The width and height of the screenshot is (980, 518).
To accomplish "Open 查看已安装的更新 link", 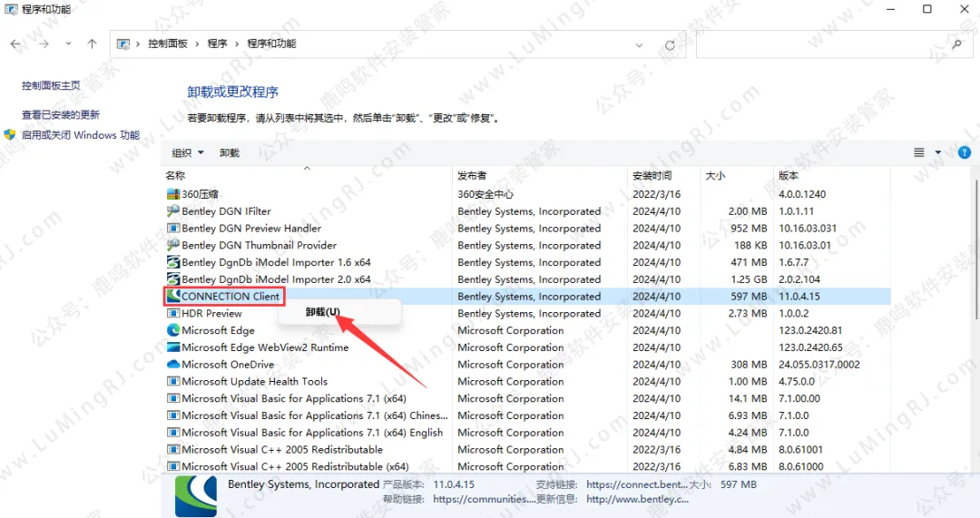I will point(61,115).
